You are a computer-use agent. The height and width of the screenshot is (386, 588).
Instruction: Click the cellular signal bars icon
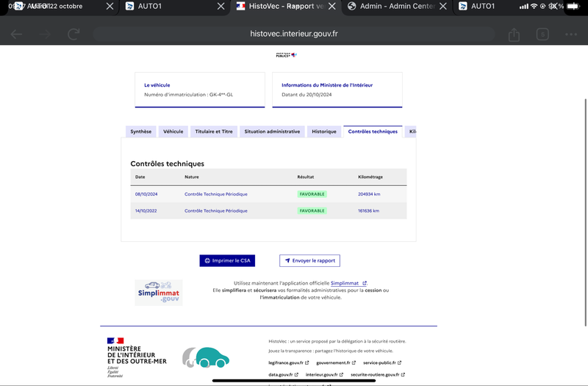(524, 6)
